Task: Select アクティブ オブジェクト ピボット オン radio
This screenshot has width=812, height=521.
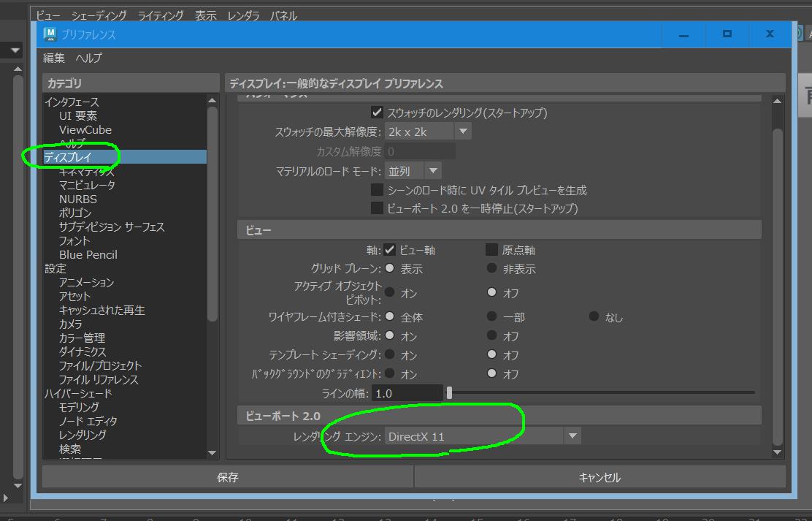Action: coord(389,292)
